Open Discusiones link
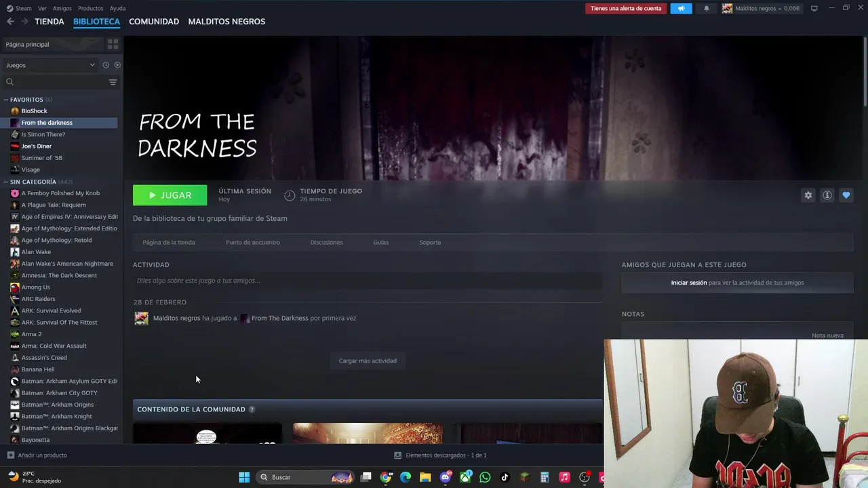 pos(326,243)
